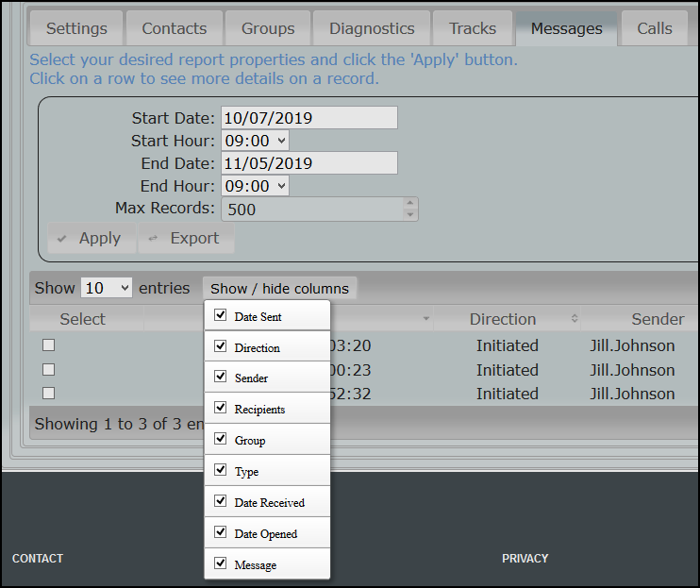Increase Max Records with the up arrow
Screen dimensions: 700x588
tap(409, 203)
